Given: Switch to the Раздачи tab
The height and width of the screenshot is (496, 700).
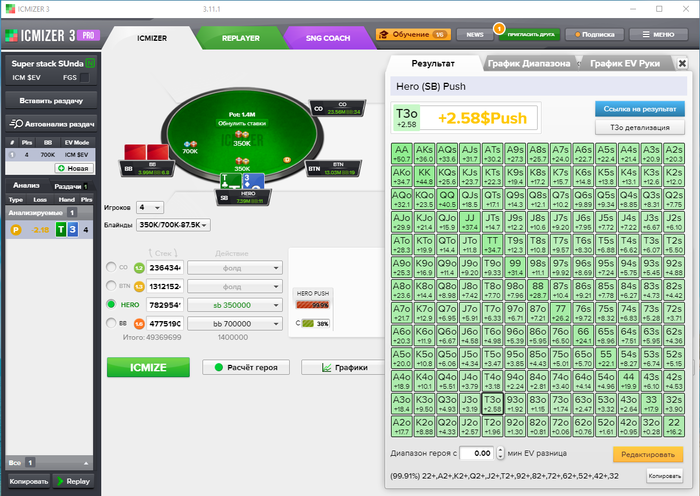Looking at the screenshot, I should coord(71,186).
